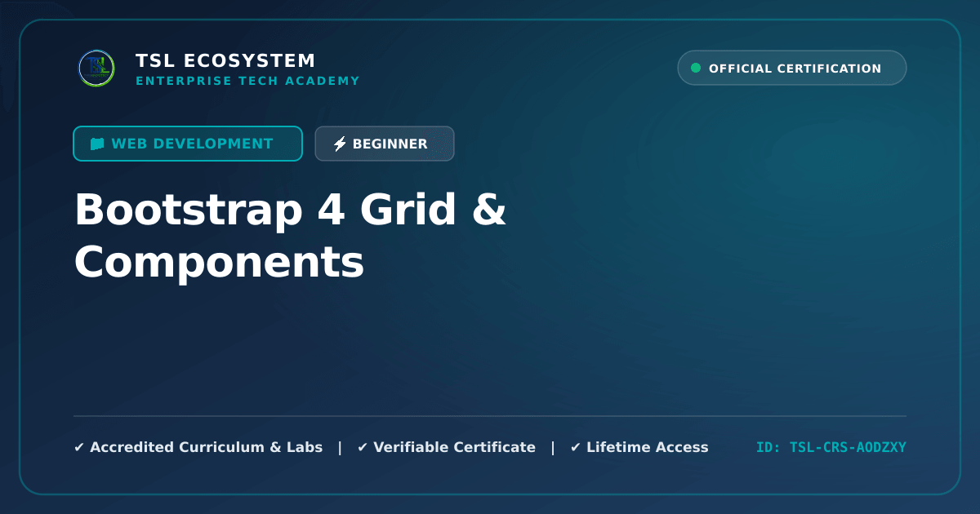The width and height of the screenshot is (980, 514).
Task: Select the Official Certification badge
Action: (x=792, y=69)
